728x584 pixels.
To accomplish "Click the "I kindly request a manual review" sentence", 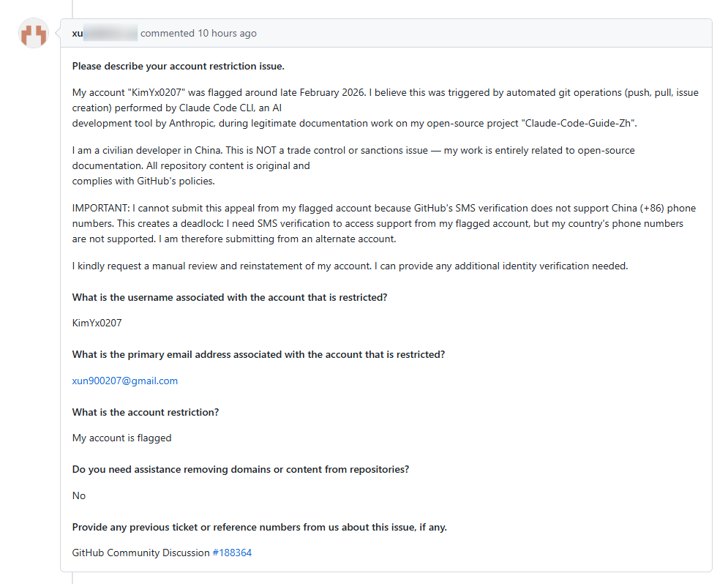I will (350, 266).
